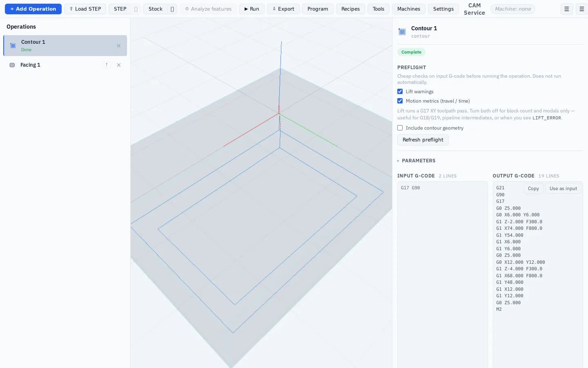The width and height of the screenshot is (588, 368).
Task: Remove the Facing 1 operation
Action: 119,65
